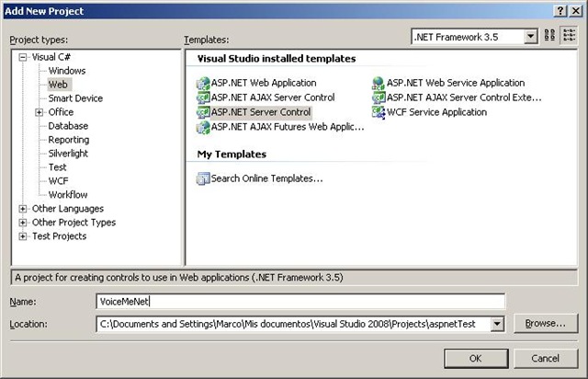Choose ASP.NET AJAX Server Control Exte... text

coord(464,98)
